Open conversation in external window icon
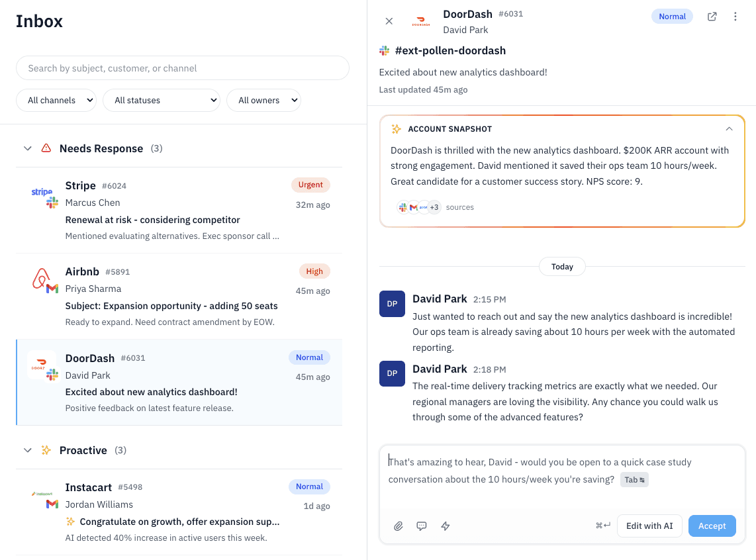This screenshot has height=560, width=756. (712, 17)
